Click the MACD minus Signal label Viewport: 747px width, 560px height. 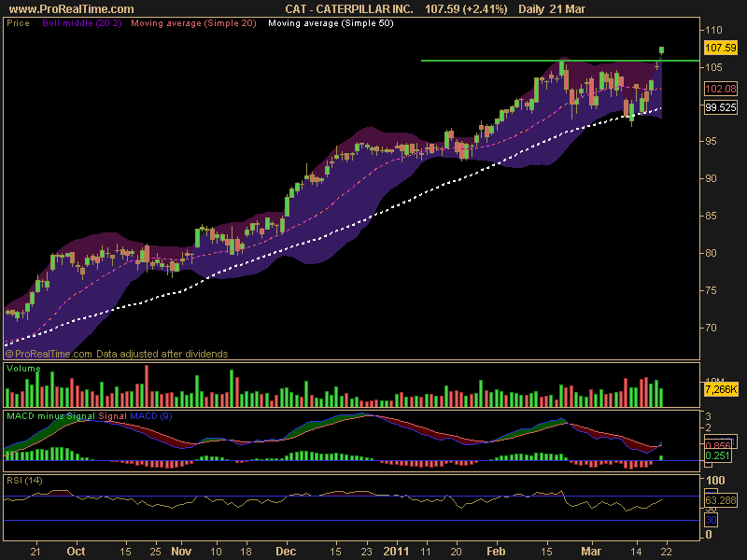click(x=51, y=415)
